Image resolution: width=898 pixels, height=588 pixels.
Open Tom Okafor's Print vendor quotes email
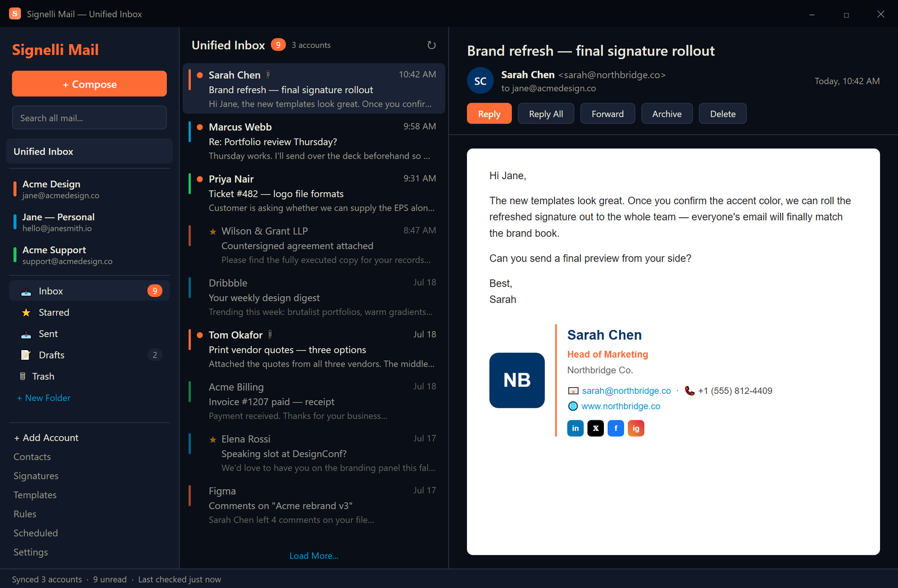[314, 349]
